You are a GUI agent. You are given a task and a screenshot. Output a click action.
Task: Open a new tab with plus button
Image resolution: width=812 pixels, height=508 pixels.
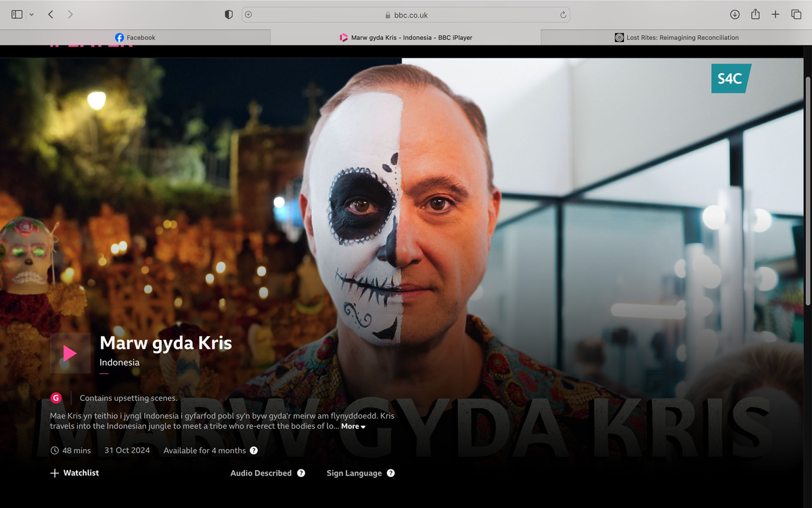click(775, 14)
